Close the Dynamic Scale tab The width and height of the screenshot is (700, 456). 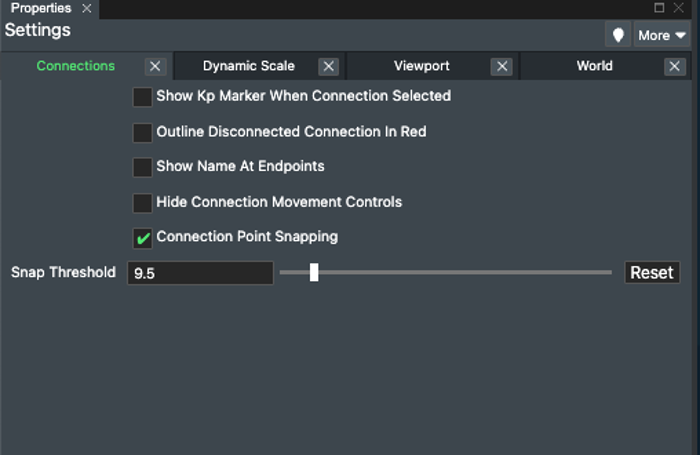pos(328,67)
